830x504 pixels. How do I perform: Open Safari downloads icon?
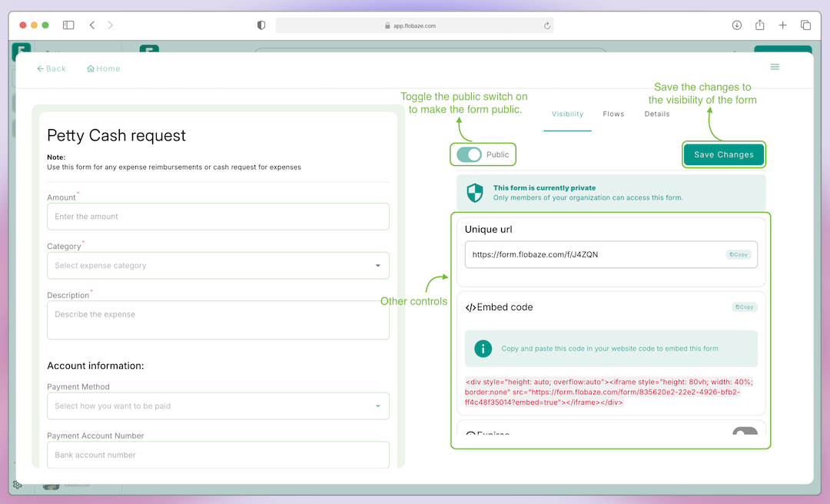click(x=736, y=25)
